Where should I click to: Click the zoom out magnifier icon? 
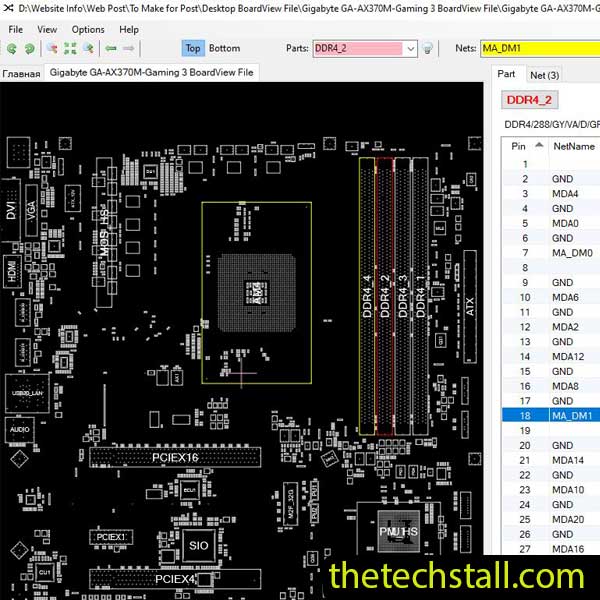52,48
